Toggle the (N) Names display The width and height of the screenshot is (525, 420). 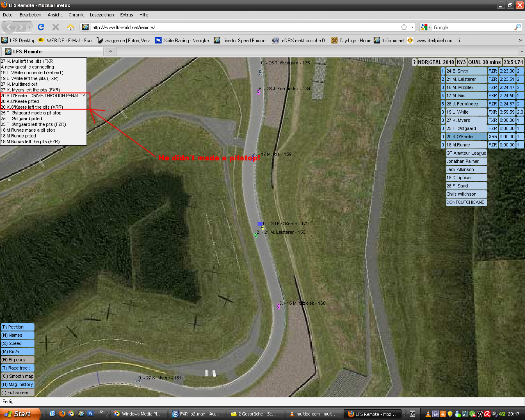pyautogui.click(x=17, y=335)
